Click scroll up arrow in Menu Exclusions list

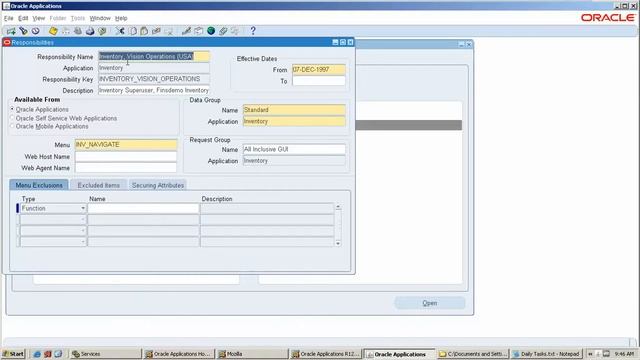point(338,207)
